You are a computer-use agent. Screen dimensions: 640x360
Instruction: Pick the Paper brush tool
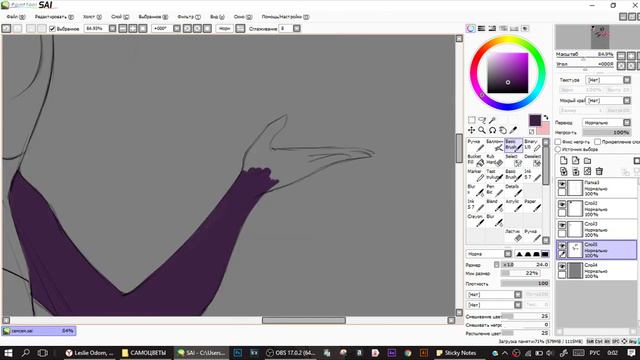pos(532,205)
